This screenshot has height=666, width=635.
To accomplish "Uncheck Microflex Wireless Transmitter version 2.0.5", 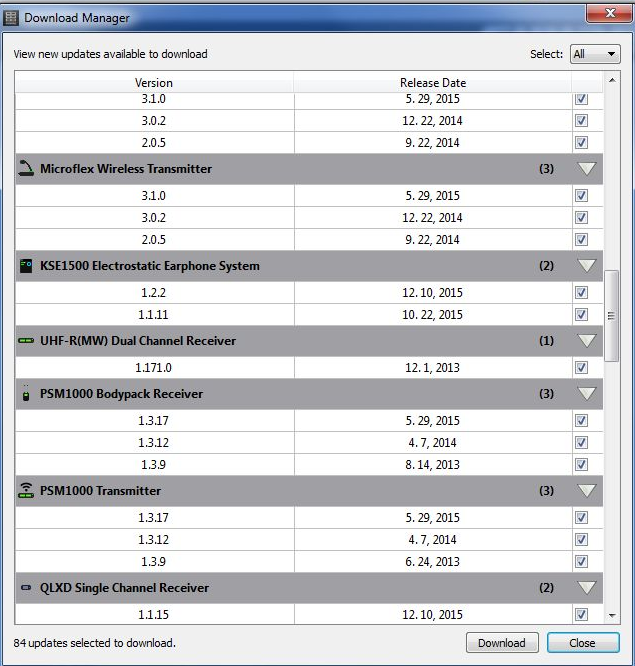I will (x=581, y=240).
